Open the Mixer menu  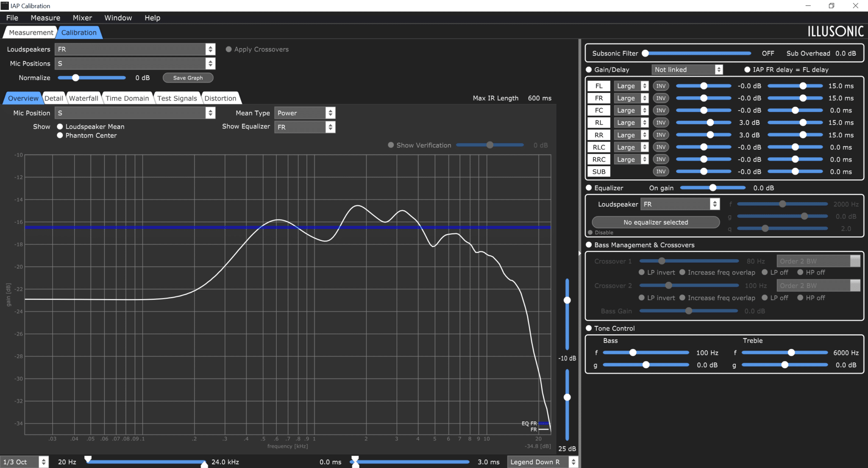point(82,18)
